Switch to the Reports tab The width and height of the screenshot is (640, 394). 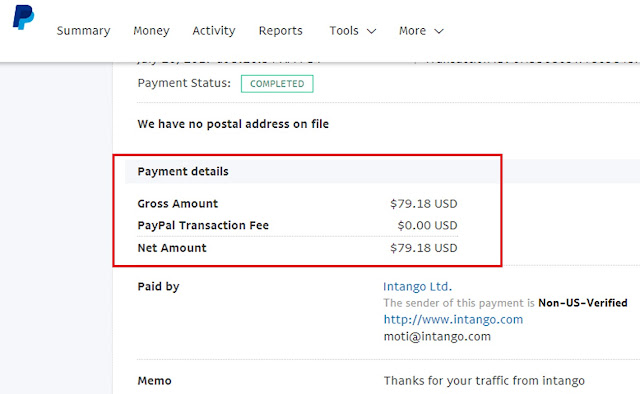281,31
